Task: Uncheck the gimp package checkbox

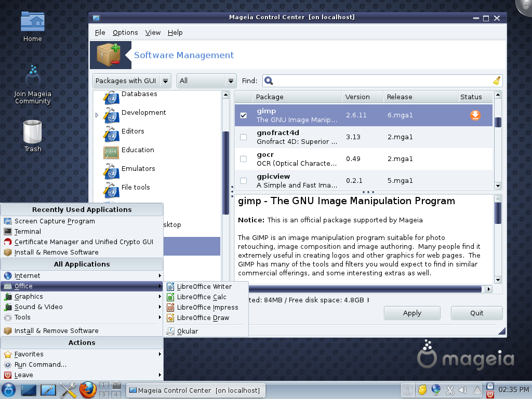Action: [x=243, y=115]
